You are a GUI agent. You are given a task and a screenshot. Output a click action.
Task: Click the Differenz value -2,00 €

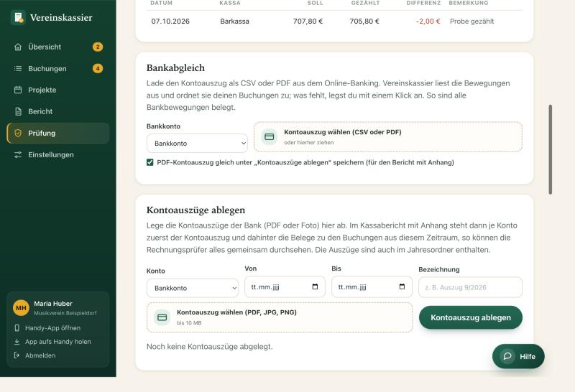pyautogui.click(x=428, y=22)
